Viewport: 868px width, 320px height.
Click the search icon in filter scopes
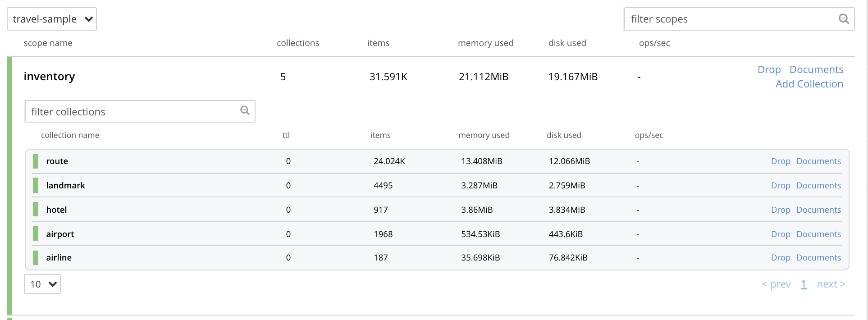point(843,19)
